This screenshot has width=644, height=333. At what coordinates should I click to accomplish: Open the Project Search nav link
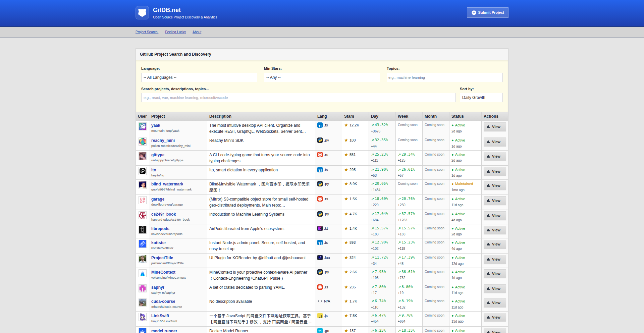tap(147, 32)
